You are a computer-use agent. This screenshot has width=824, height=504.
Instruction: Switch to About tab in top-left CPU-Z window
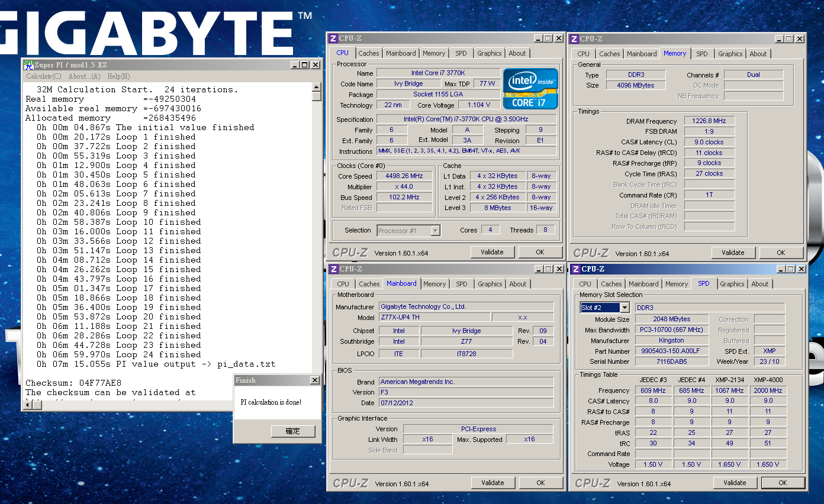coord(517,53)
